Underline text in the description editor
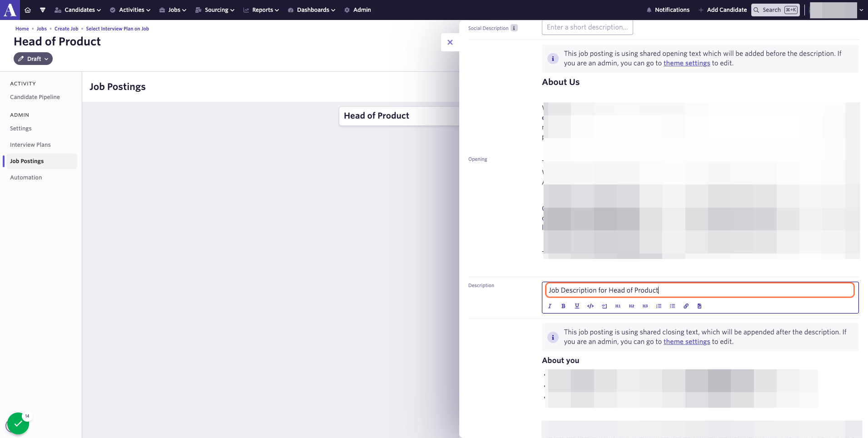 point(577,306)
